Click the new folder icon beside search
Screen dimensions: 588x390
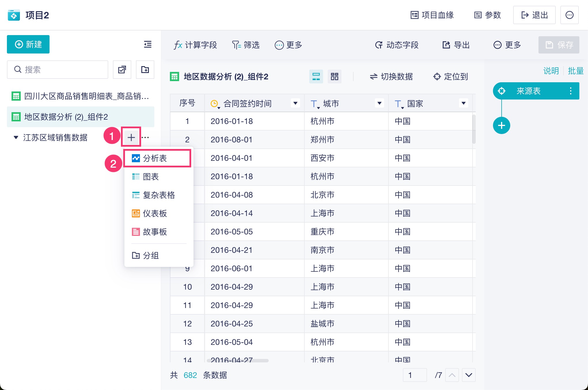[145, 70]
